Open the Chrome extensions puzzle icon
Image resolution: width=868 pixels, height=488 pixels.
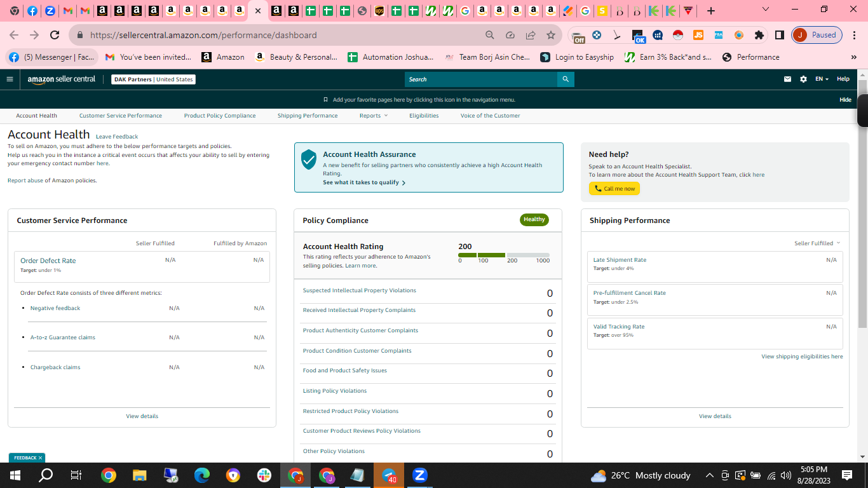759,35
